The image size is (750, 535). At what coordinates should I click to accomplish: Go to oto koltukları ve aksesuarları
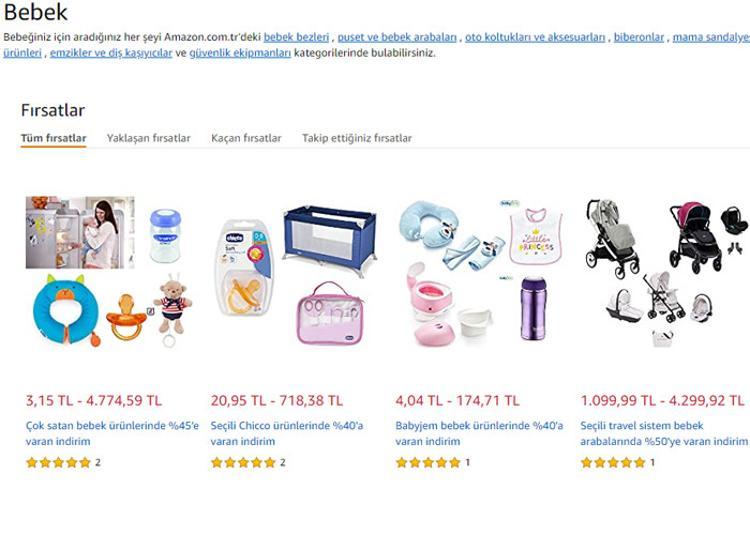tap(536, 37)
